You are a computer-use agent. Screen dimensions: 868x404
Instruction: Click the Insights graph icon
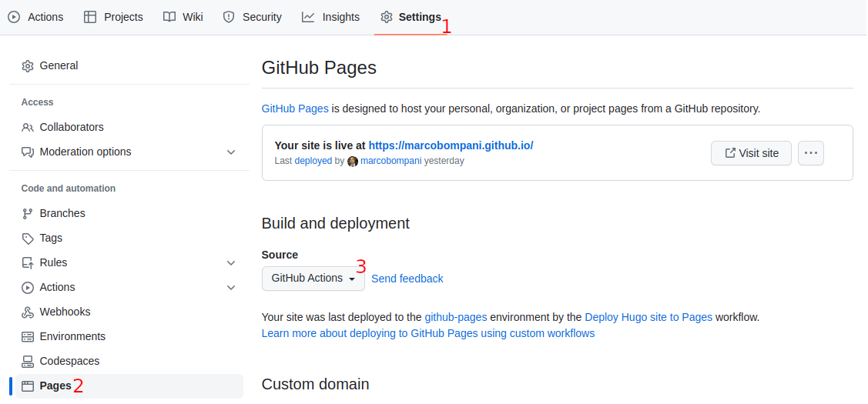pyautogui.click(x=308, y=17)
